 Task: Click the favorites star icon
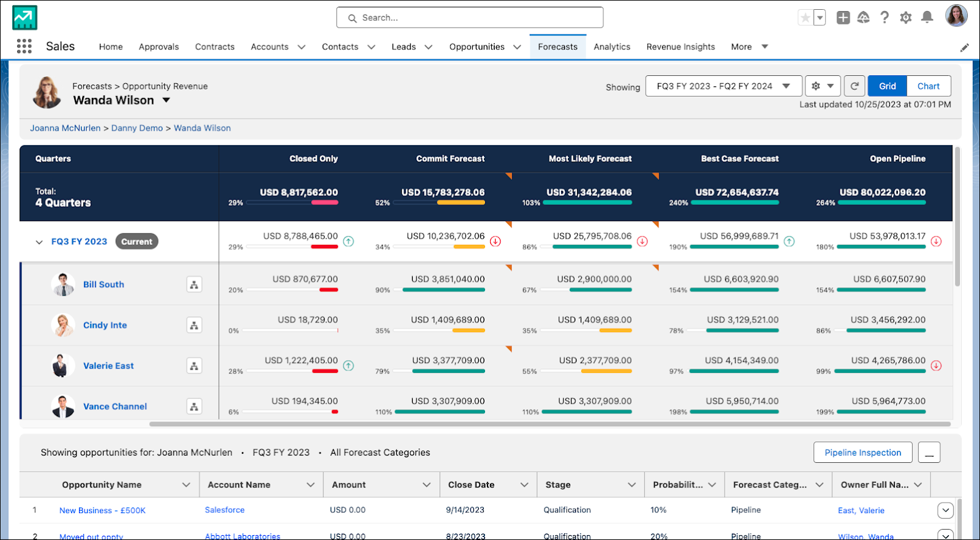point(805,18)
